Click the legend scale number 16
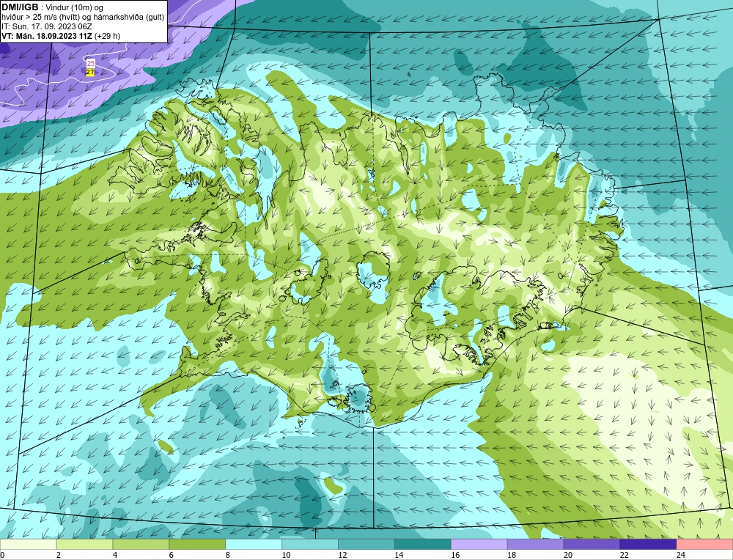Screen dimensions: 733x560 455,555
